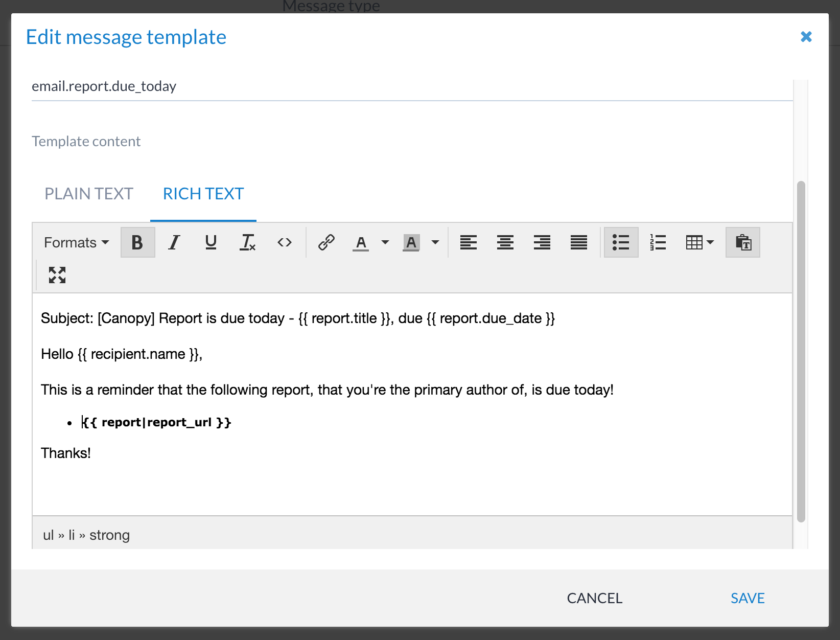Align text to the right
This screenshot has width=840, height=640.
coord(542,242)
